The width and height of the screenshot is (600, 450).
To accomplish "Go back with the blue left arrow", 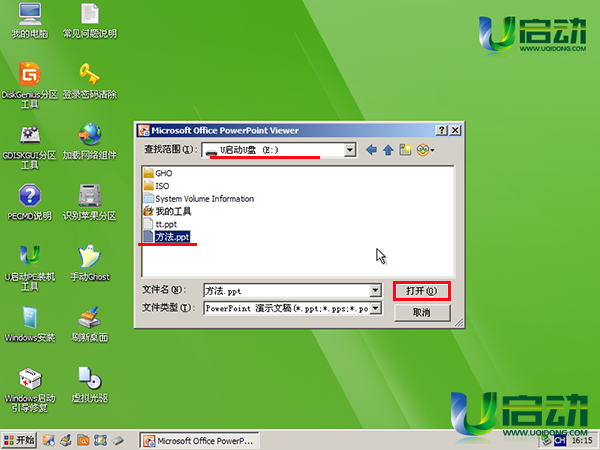I will click(x=371, y=150).
